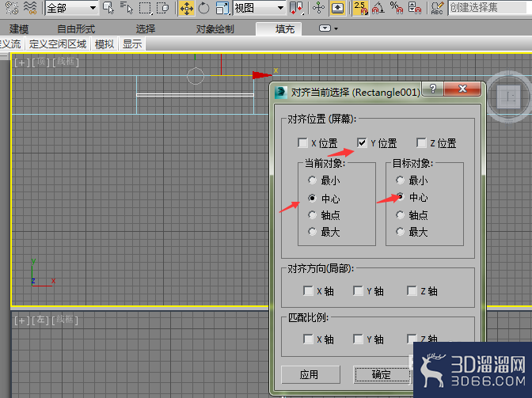Choose the Rectangular Selection Region tool

(x=145, y=8)
